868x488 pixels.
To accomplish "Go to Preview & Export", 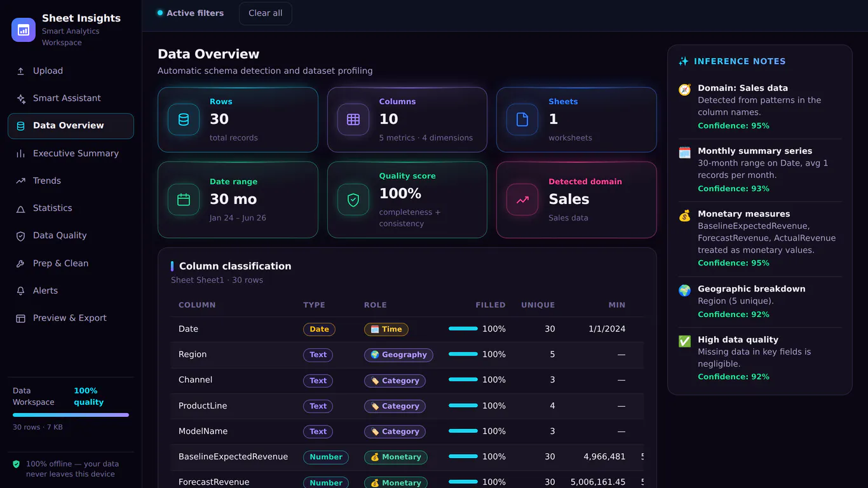I will pos(71,318).
